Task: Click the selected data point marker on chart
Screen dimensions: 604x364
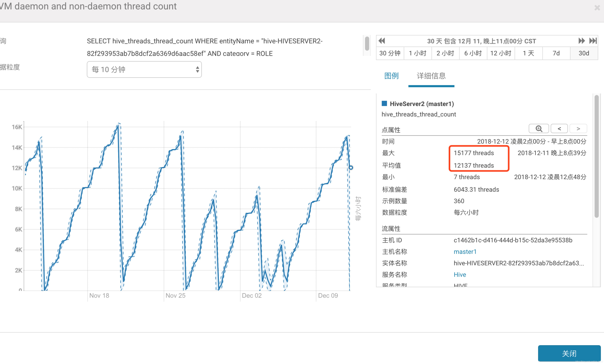Action: coord(351,167)
